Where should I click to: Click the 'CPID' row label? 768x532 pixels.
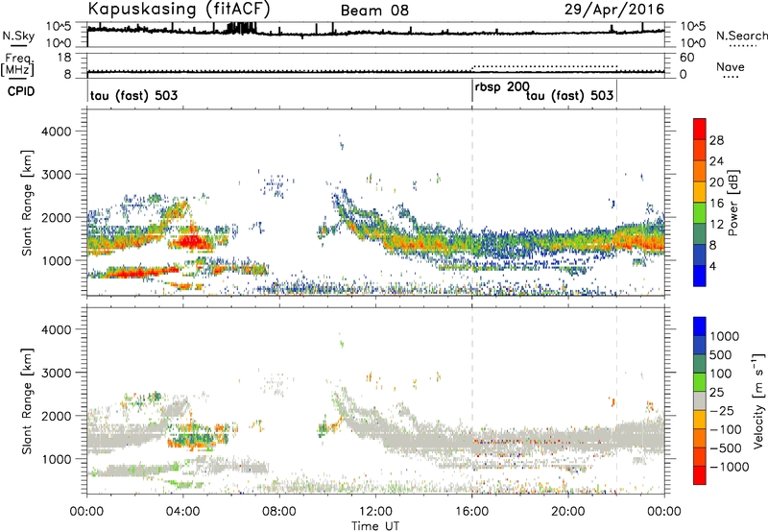point(21,91)
